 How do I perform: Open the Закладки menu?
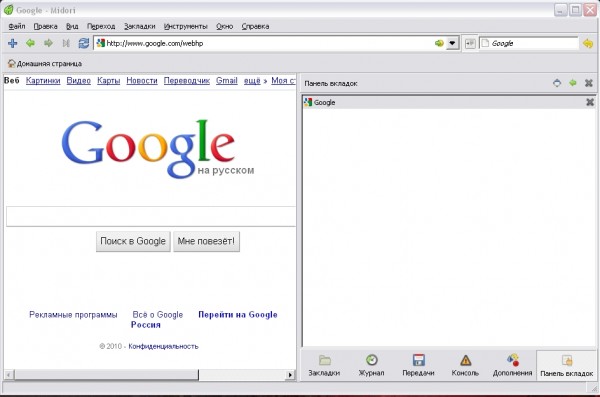coord(140,26)
